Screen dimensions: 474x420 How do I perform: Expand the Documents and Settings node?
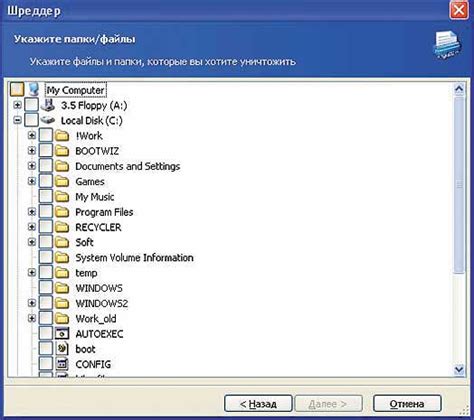32,166
